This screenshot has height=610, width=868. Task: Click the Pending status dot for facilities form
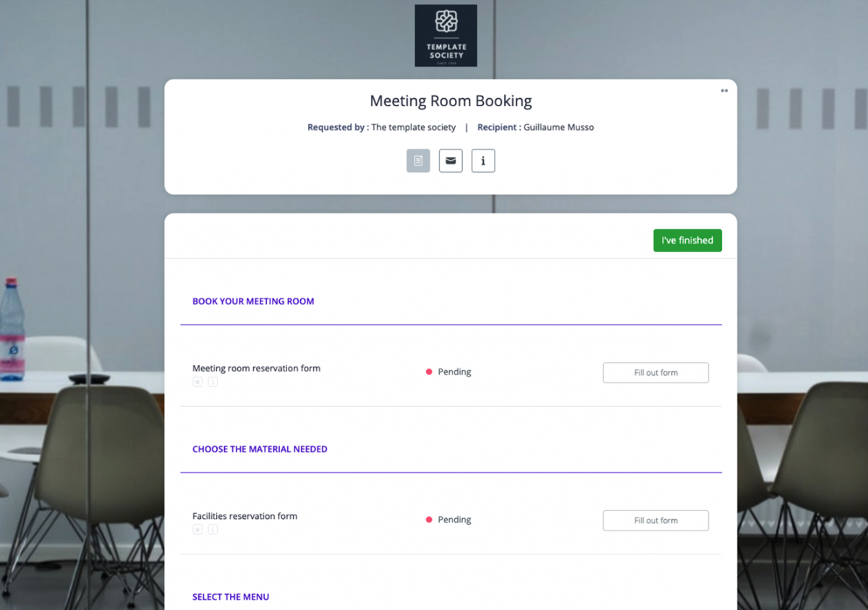[x=428, y=519]
